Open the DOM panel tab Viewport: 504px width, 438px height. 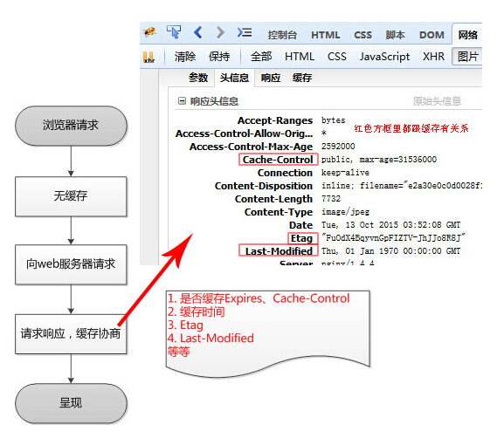click(x=432, y=35)
